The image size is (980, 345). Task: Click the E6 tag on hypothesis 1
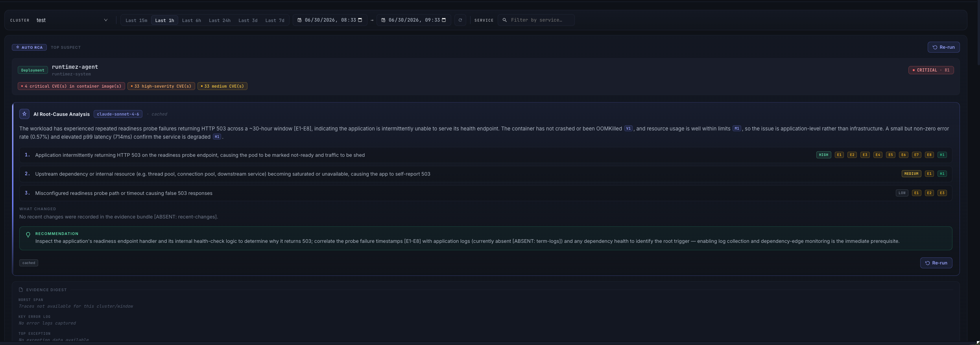tap(904, 155)
